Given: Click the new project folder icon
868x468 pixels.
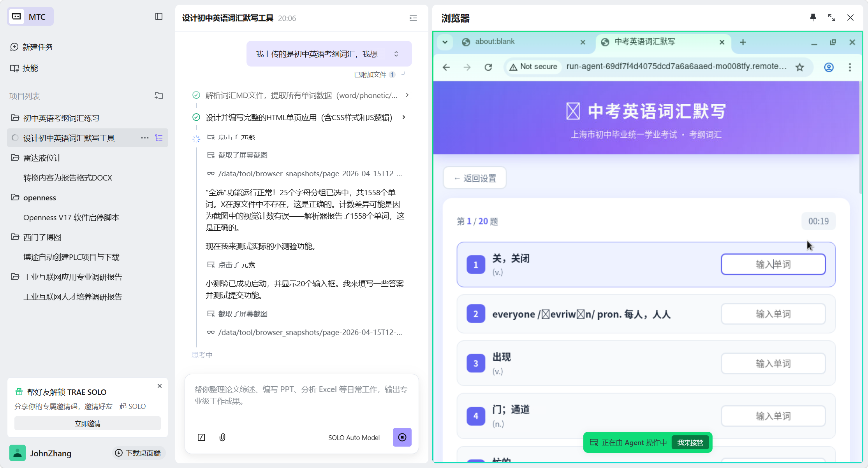Looking at the screenshot, I should coord(158,96).
